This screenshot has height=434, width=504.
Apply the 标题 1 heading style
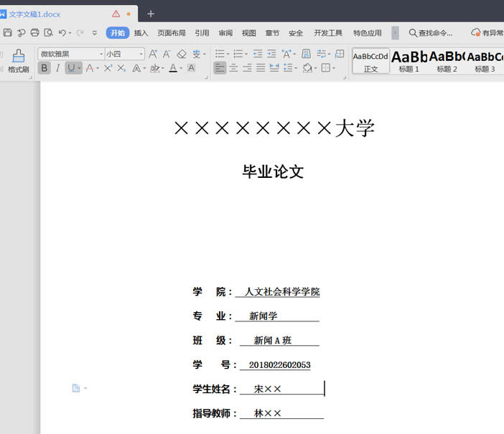[x=409, y=61]
